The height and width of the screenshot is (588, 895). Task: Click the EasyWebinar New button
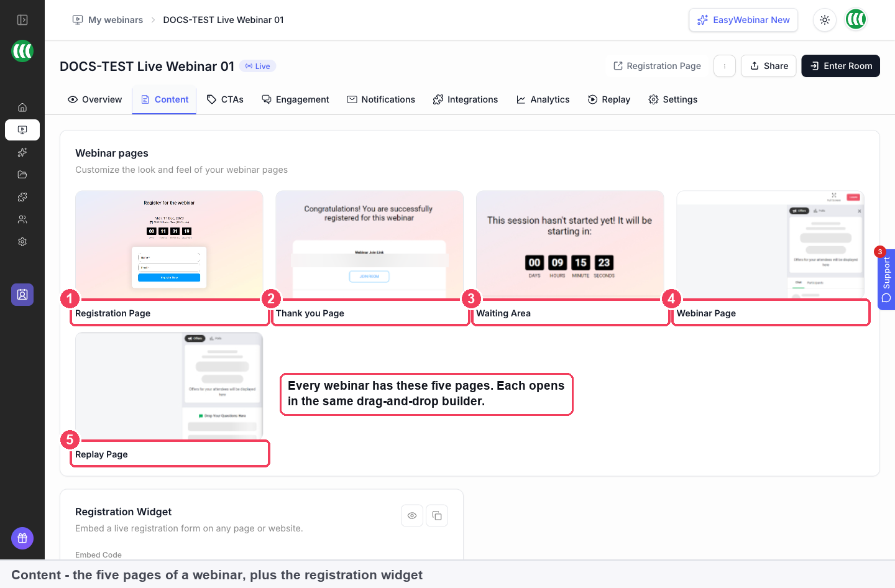click(x=743, y=20)
